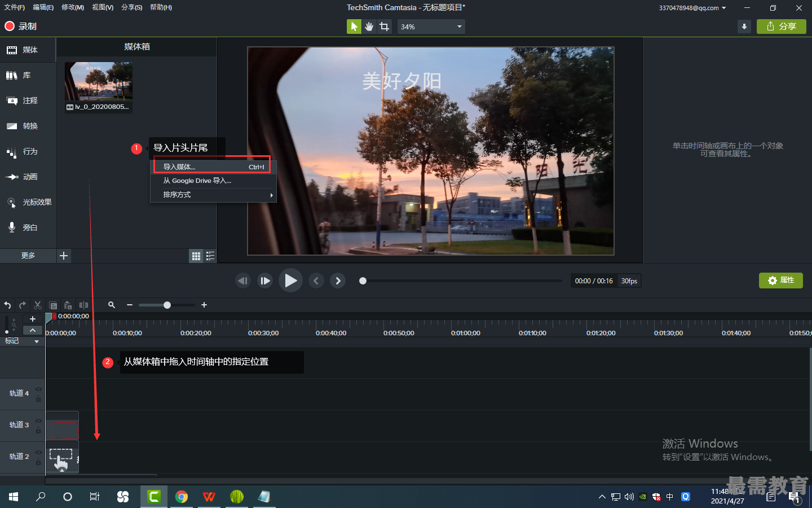Click the Undo icon in timeline toolbar
This screenshot has width=812, height=508.
pos(7,305)
